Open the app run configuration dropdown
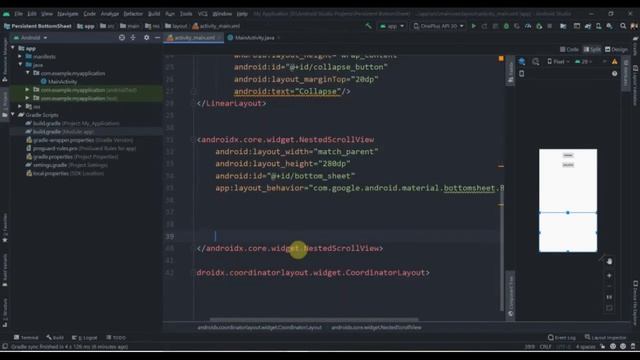Screen dimensions: 640x360 [x=392, y=26]
